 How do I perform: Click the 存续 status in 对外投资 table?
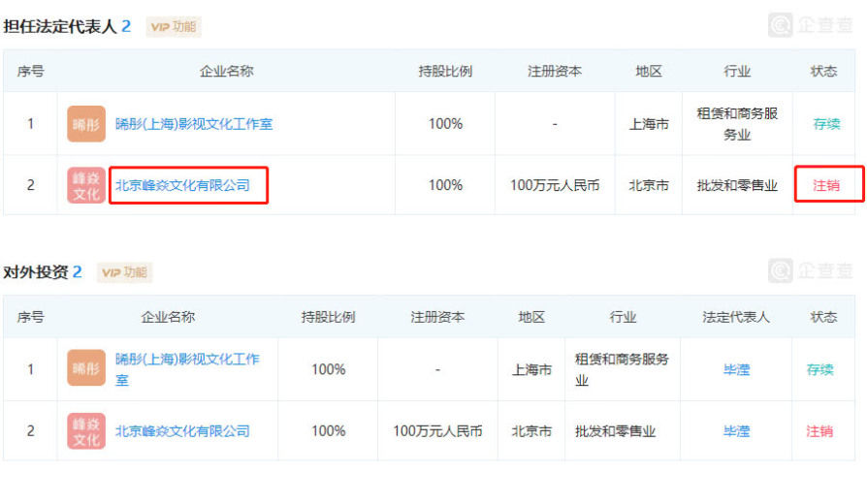click(x=820, y=369)
